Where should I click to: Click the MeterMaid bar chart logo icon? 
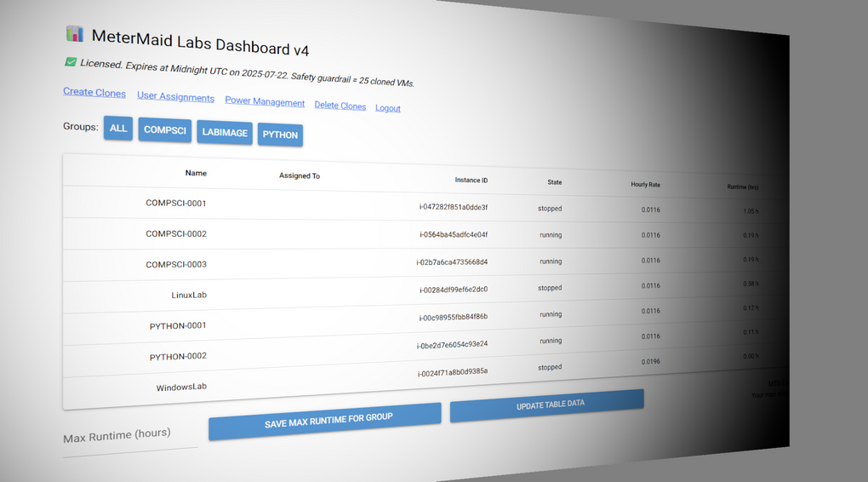(x=75, y=34)
